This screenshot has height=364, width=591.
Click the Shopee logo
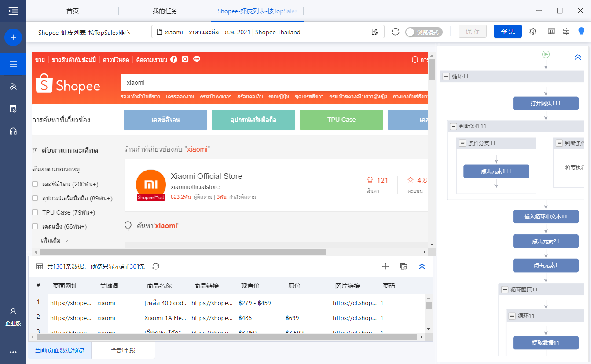tap(68, 84)
